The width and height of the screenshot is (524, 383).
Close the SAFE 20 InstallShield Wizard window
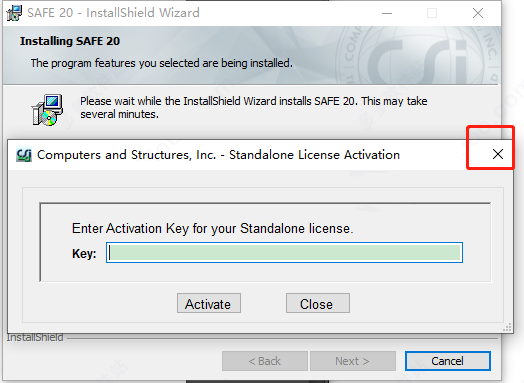pos(478,13)
